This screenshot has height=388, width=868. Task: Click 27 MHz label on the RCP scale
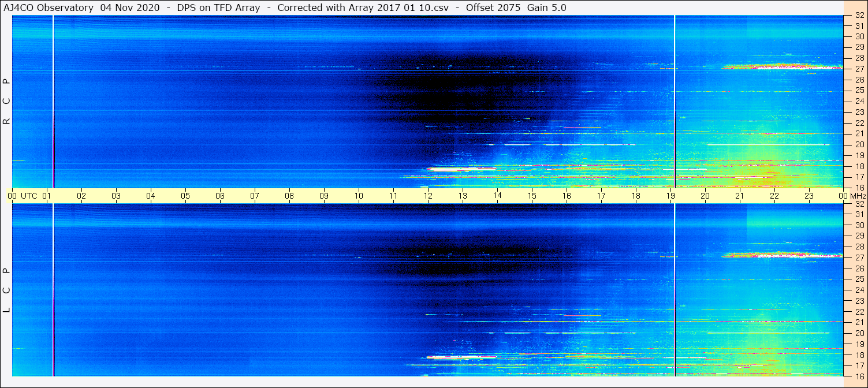[859, 69]
